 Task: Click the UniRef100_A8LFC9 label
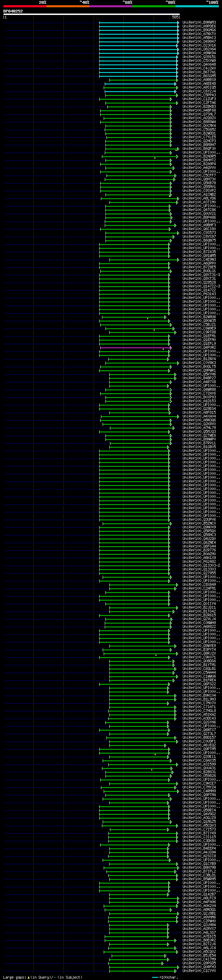199,898
